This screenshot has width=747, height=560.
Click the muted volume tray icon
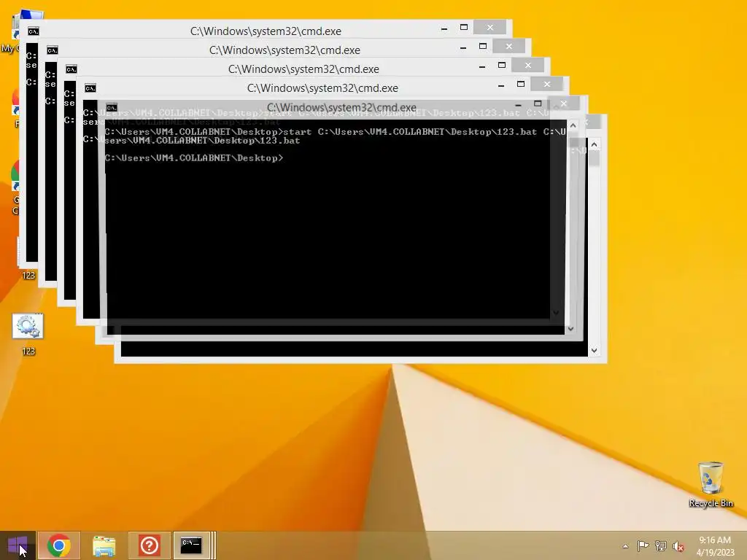coord(678,546)
